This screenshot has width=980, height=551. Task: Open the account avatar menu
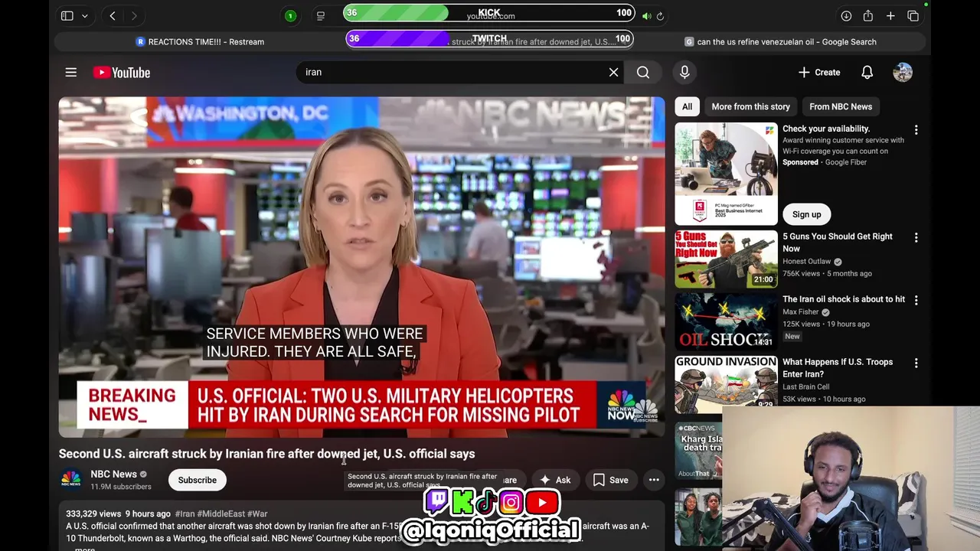[903, 72]
